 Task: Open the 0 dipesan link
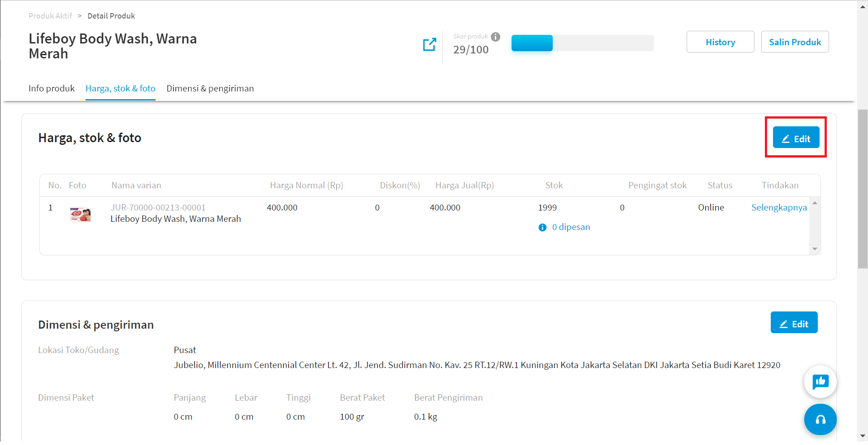point(571,227)
